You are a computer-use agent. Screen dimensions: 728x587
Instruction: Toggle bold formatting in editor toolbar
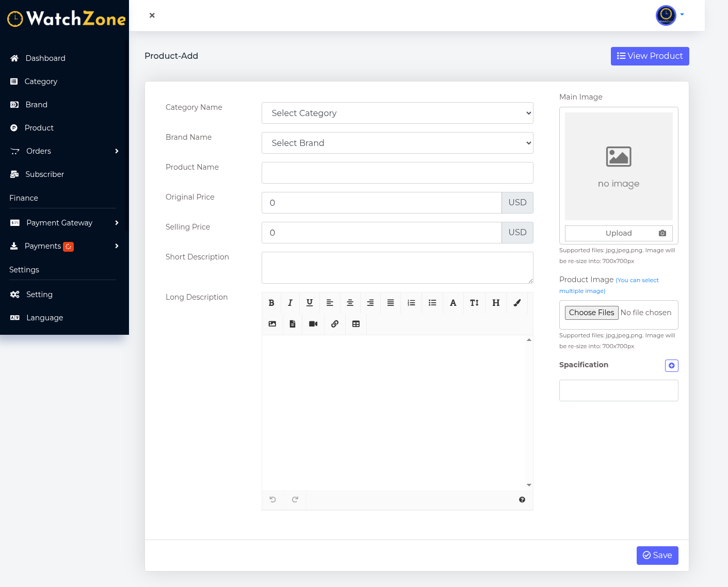pyautogui.click(x=271, y=303)
